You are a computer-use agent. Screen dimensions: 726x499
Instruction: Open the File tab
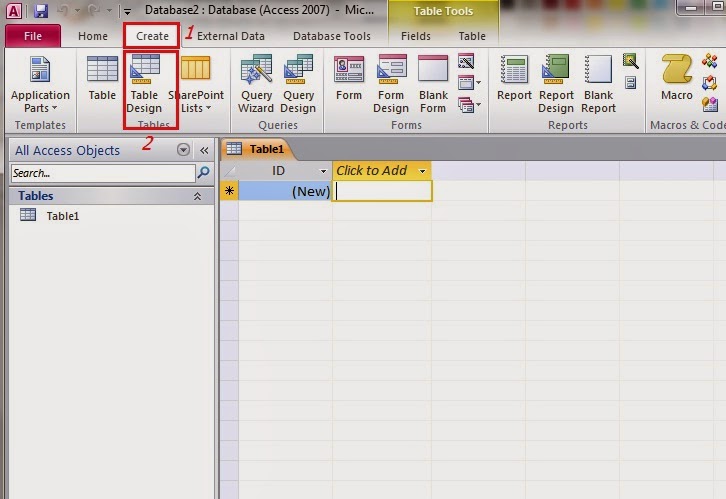point(33,36)
